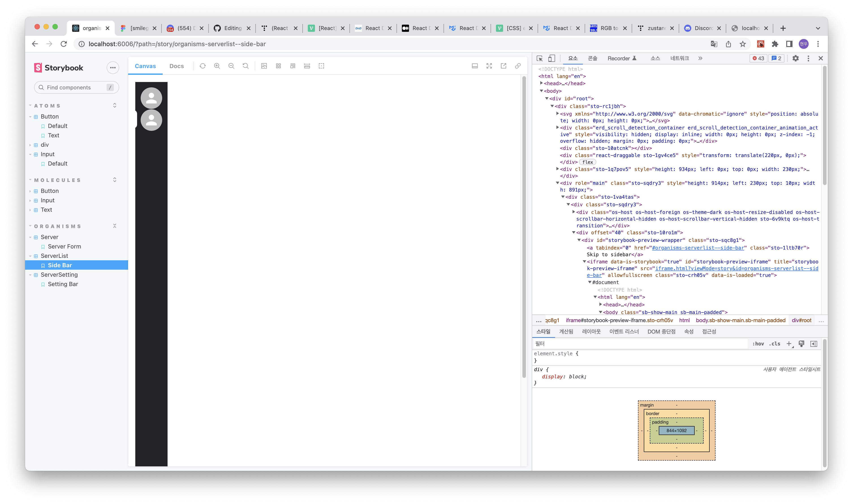Click DevTools inspect element picker icon
Screen dimensions: 853x504
click(540, 58)
